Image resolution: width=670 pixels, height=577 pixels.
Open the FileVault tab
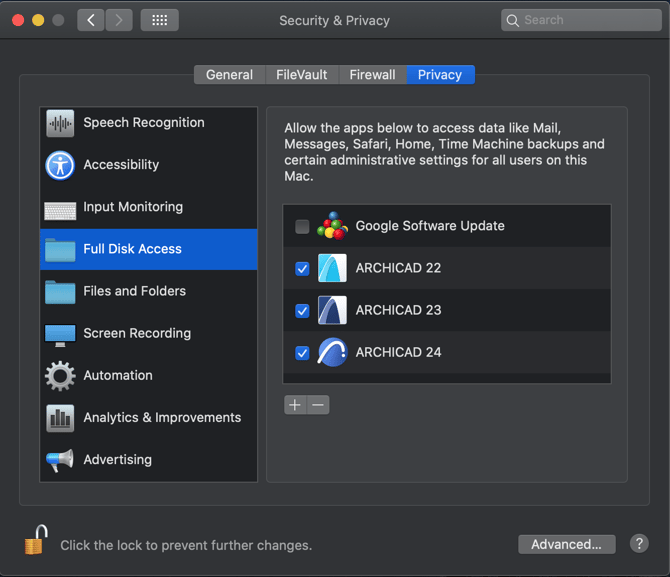pos(301,75)
